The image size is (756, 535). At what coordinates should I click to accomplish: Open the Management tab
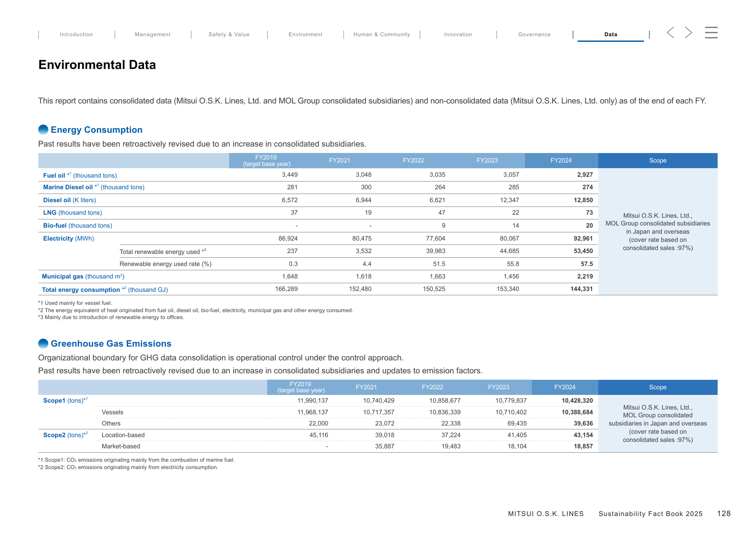pos(153,34)
